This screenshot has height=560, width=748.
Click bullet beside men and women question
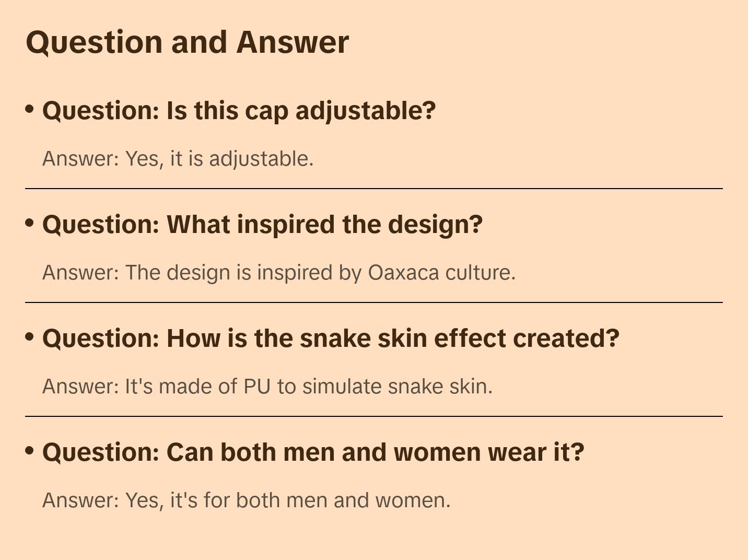(30, 450)
